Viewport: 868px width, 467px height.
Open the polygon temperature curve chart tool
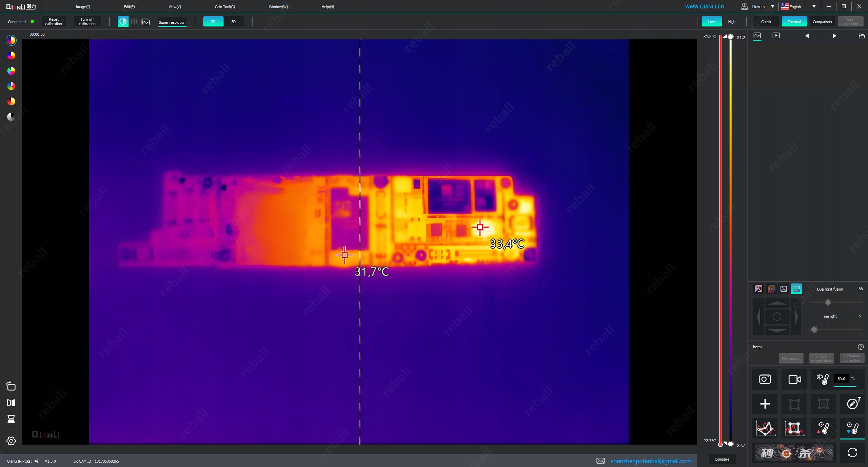coord(765,428)
